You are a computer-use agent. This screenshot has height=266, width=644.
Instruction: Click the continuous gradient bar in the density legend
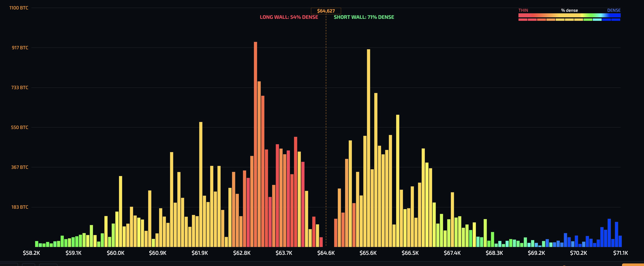pos(569,15)
